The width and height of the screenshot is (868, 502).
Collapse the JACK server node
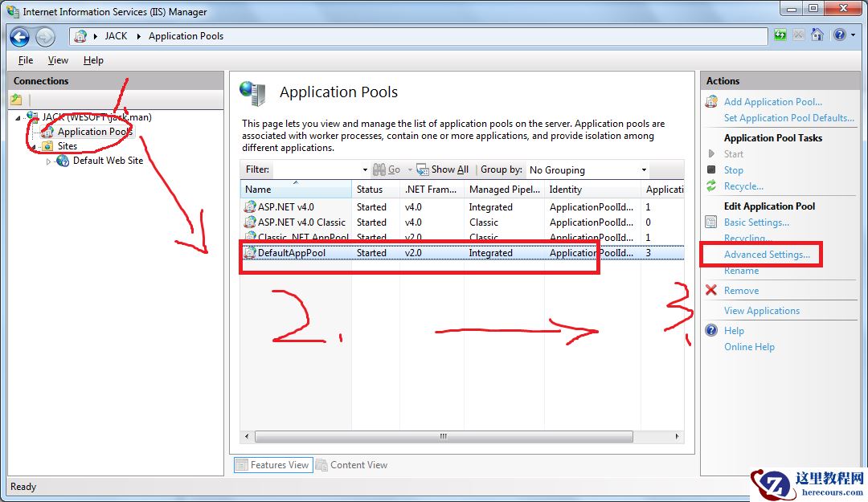coord(18,118)
